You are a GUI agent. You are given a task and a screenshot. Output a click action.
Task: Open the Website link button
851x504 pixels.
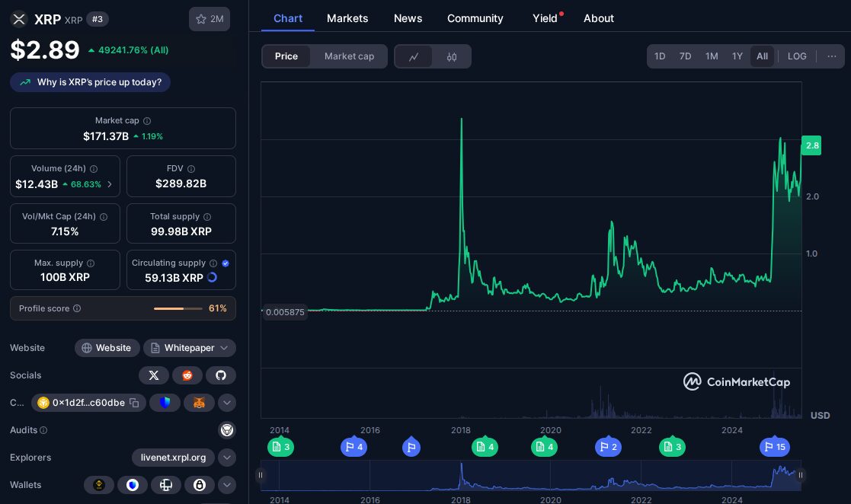107,348
